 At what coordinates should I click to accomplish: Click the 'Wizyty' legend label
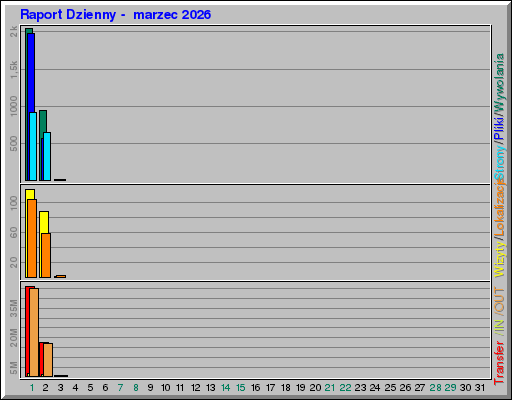click(499, 259)
